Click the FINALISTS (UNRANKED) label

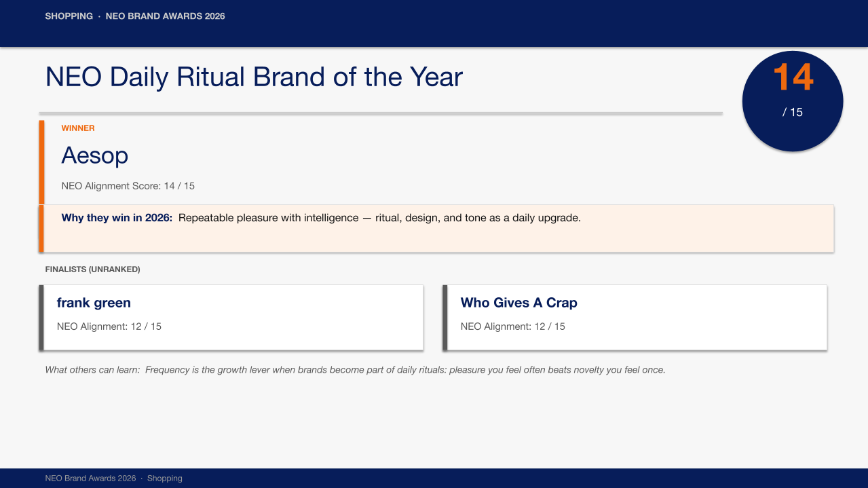click(93, 269)
